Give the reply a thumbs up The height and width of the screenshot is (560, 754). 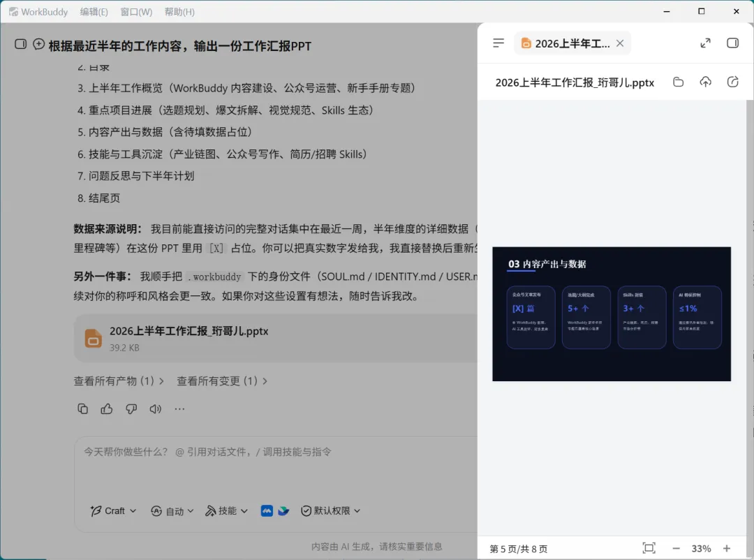(x=107, y=409)
